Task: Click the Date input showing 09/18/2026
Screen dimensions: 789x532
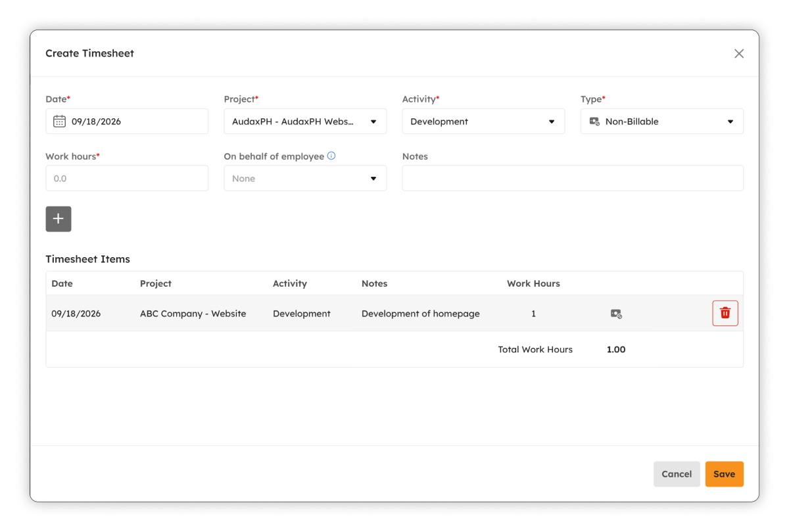Action: point(127,122)
